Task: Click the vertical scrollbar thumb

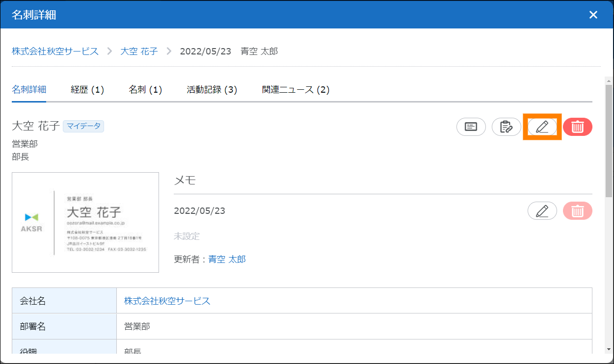Action: tap(609, 140)
